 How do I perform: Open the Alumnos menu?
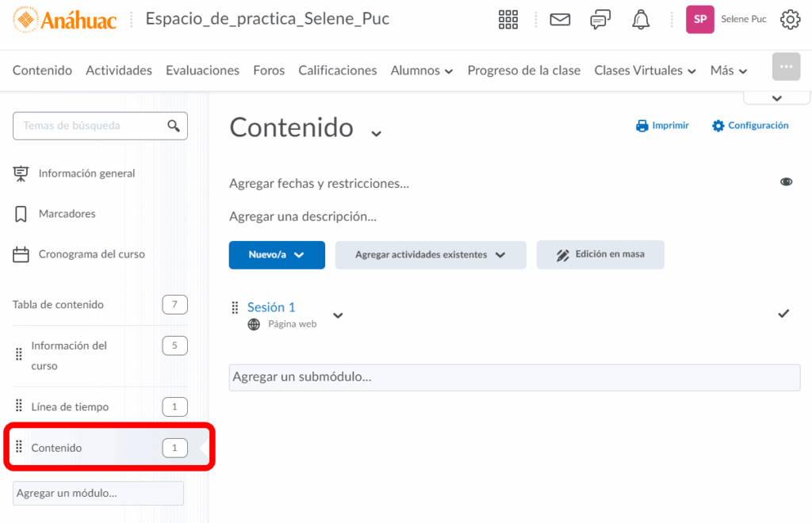[x=421, y=71]
